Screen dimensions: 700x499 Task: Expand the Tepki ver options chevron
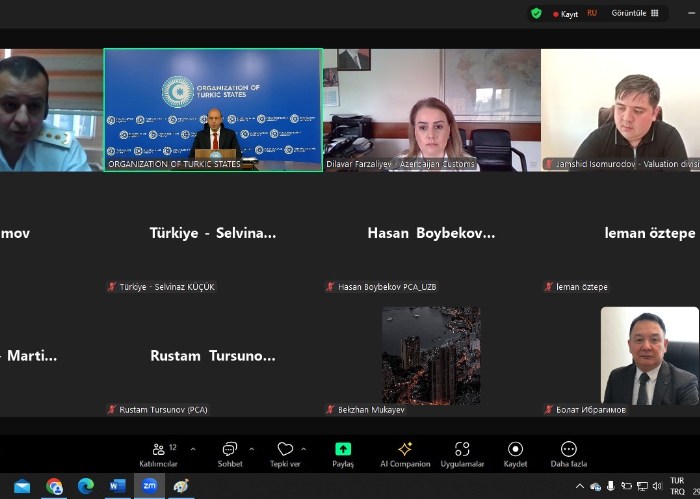tap(304, 449)
